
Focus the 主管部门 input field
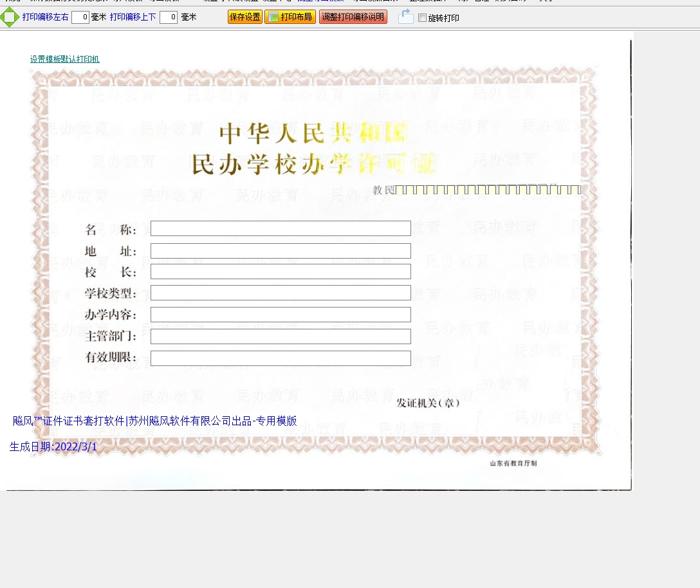[281, 336]
